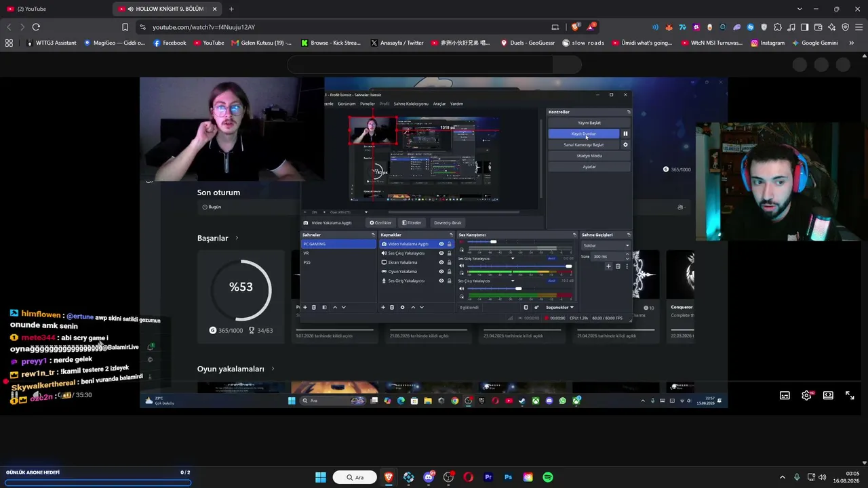The width and height of the screenshot is (868, 488).
Task: Click the Kaydı Durdur button
Action: point(584,134)
